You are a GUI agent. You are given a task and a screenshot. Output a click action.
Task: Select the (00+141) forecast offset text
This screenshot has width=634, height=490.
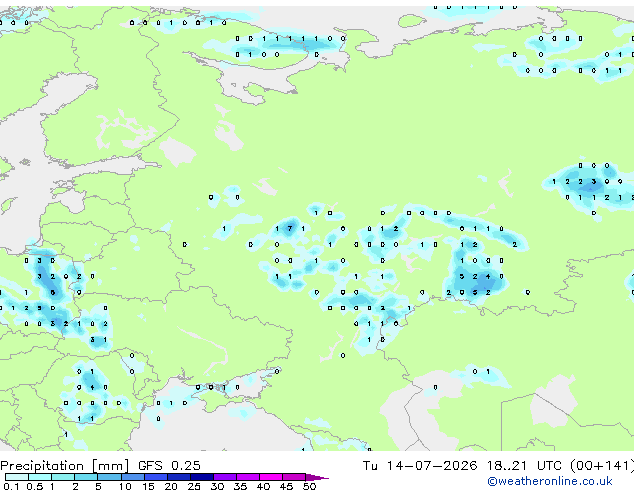[602, 466]
